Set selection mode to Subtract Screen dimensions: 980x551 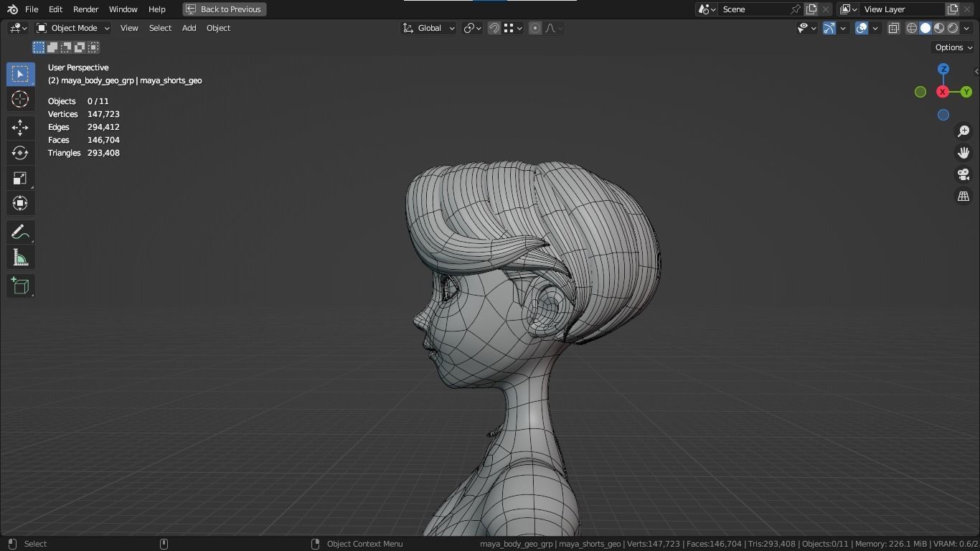point(66,47)
